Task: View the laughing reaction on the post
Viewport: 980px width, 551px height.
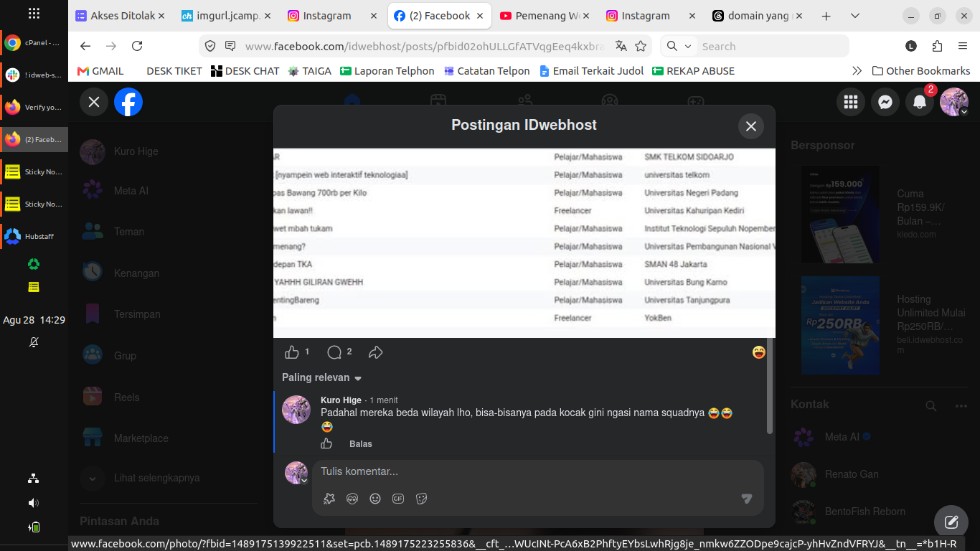Action: (759, 352)
